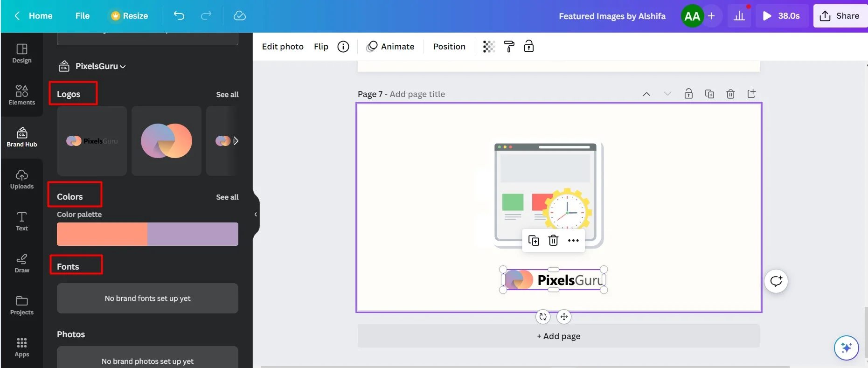Undo the last action

pyautogui.click(x=179, y=16)
